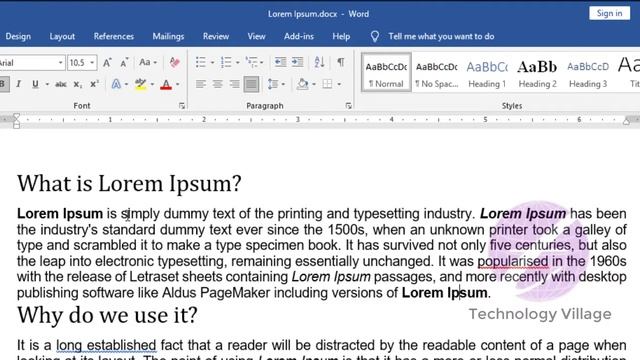Sort the selected text
This screenshot has height=360, width=640.
319,62
